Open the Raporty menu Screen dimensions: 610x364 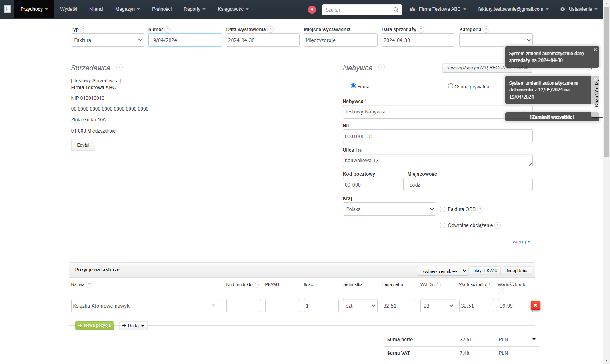tap(194, 9)
